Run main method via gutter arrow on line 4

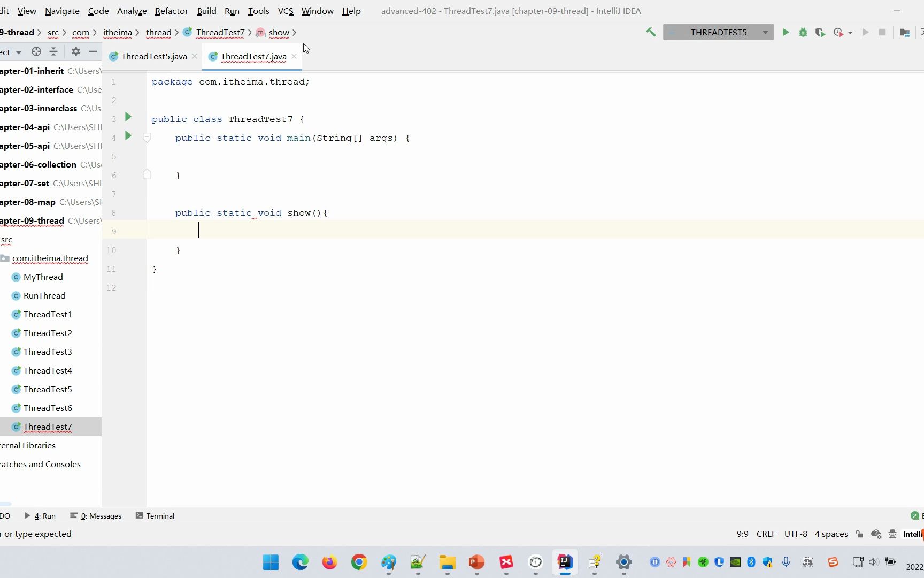[128, 135]
